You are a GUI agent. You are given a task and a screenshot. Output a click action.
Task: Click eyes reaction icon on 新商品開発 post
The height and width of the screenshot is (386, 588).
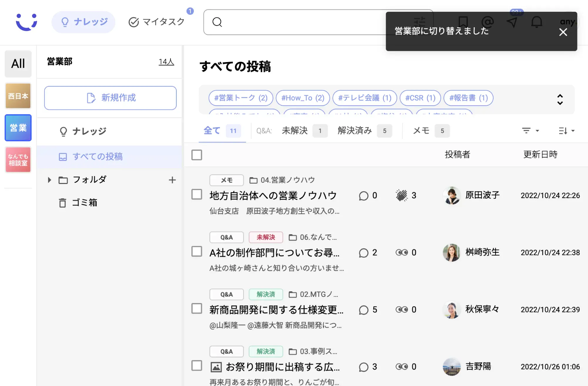click(x=402, y=310)
